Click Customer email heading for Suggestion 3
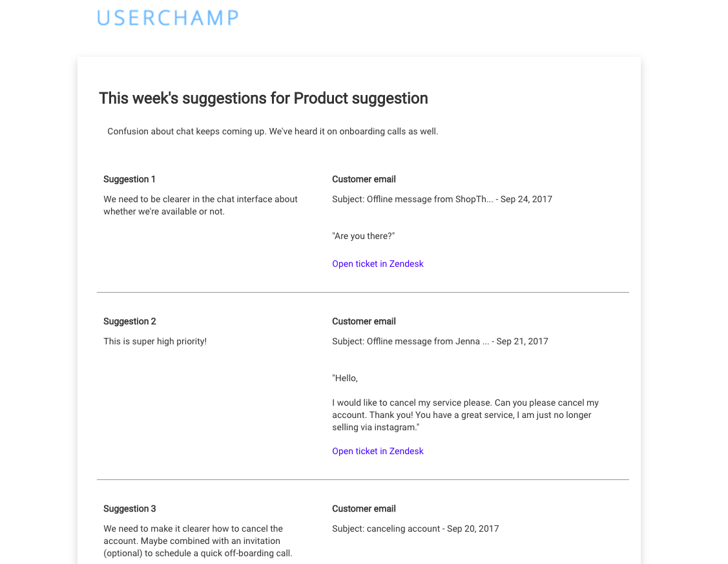Viewport: 728px width, 564px height. coord(364,508)
